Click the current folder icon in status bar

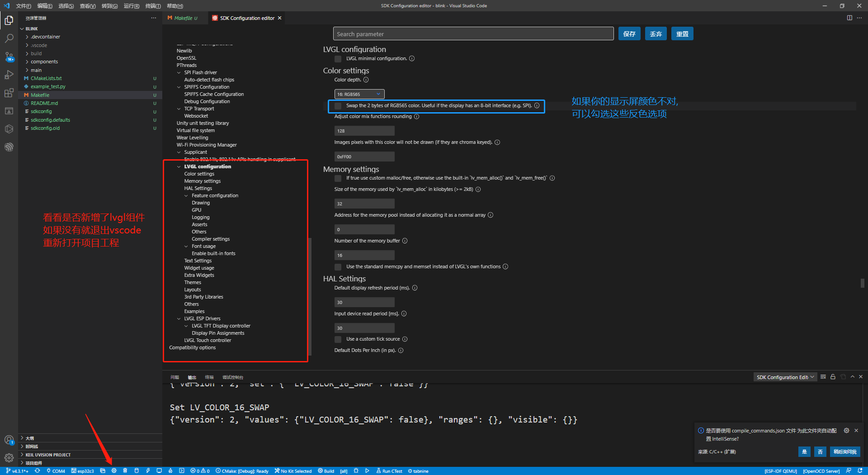tap(103, 471)
